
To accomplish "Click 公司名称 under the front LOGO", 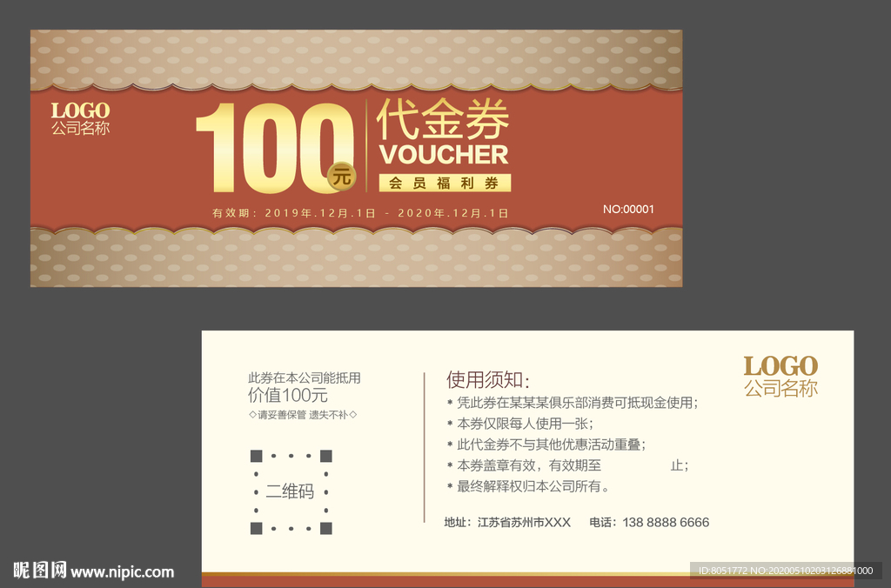I will (81, 129).
